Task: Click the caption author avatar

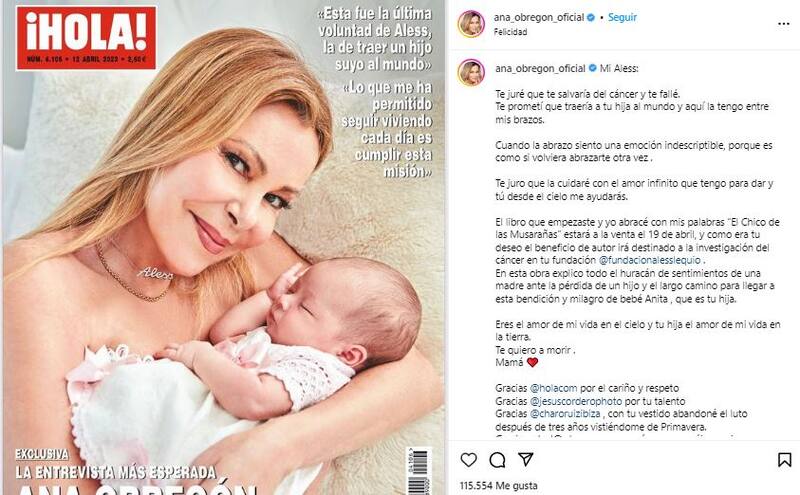Action: 471,72
